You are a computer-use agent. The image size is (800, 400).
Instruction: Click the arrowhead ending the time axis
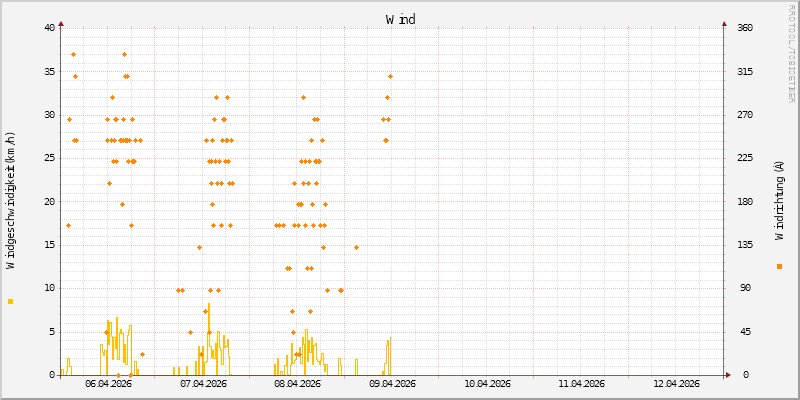[729, 375]
